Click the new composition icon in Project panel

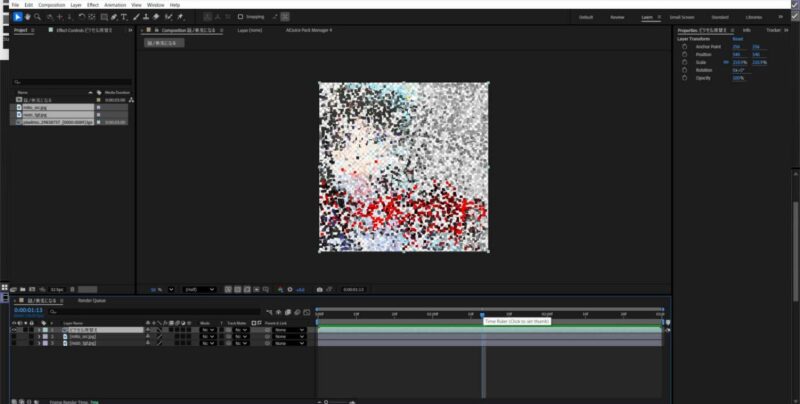32,289
